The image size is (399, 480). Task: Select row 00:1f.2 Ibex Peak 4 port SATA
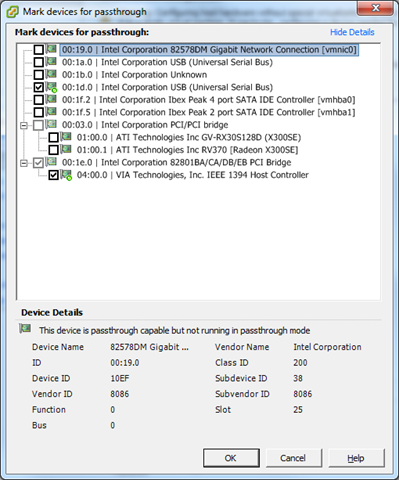pos(208,100)
